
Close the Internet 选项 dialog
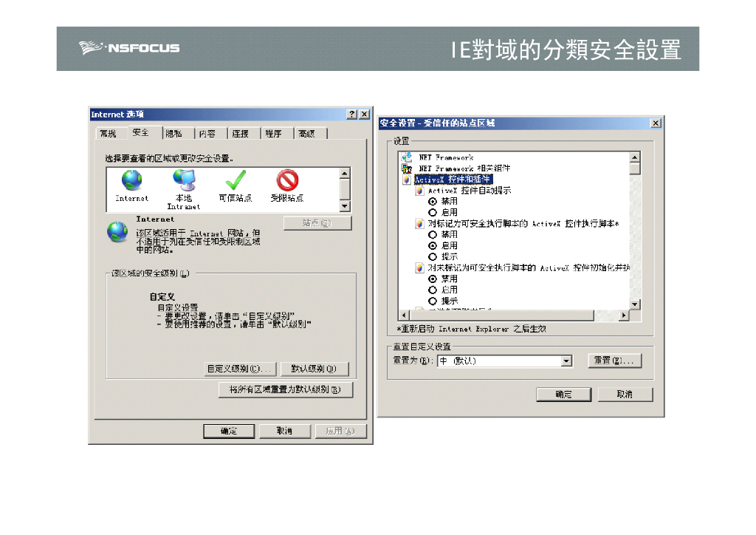click(x=365, y=115)
